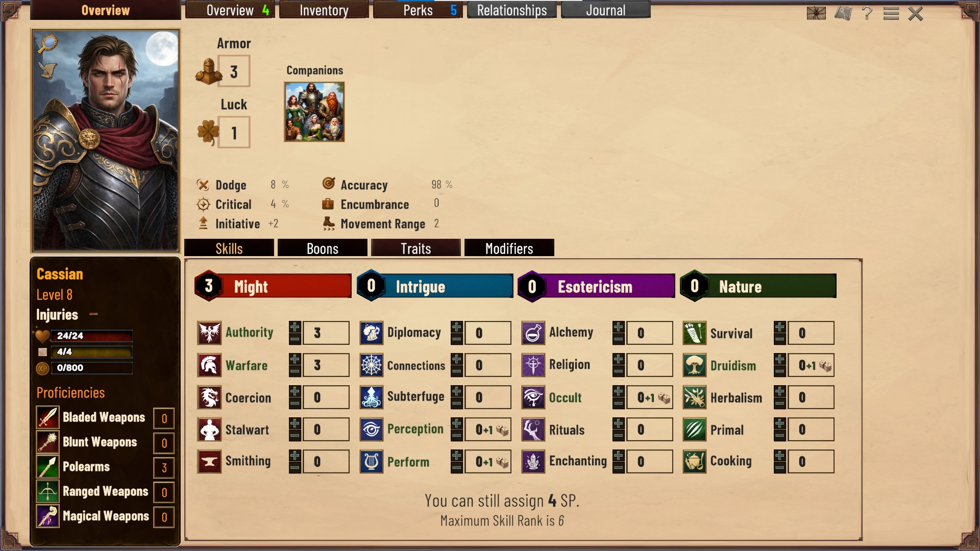Show the Boons panel
Screen dimensions: 980x551
click(x=323, y=248)
